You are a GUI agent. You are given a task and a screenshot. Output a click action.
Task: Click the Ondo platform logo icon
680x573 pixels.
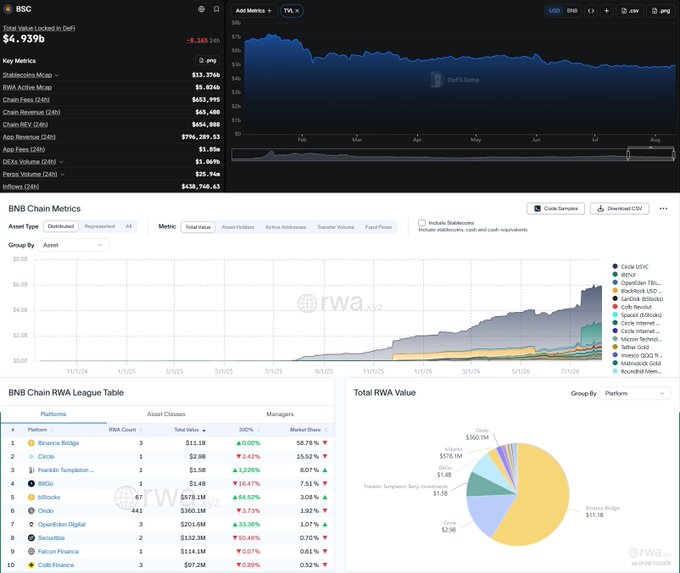pyautogui.click(x=31, y=511)
